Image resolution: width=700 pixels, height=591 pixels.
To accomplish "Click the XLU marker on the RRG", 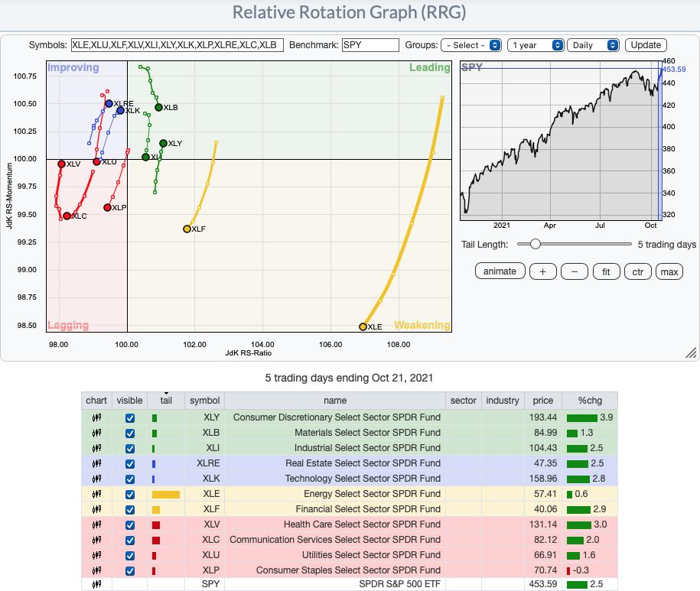I will tap(96, 161).
